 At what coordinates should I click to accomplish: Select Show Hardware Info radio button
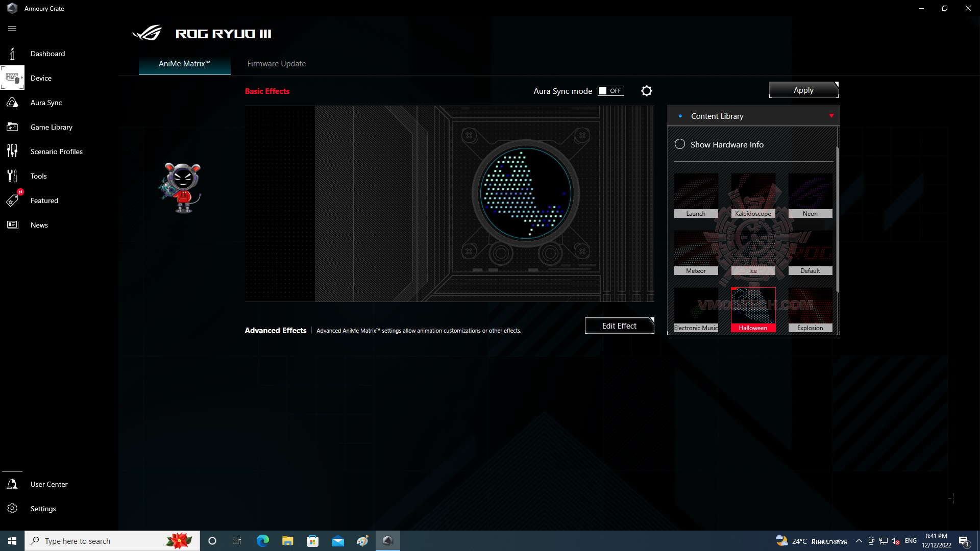(x=680, y=144)
